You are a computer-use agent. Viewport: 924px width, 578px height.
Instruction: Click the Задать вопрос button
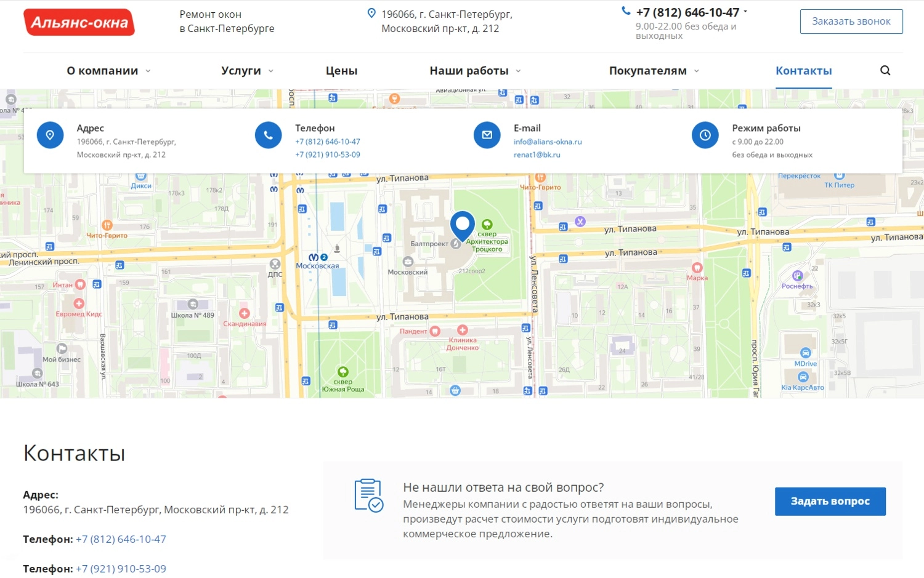(830, 502)
